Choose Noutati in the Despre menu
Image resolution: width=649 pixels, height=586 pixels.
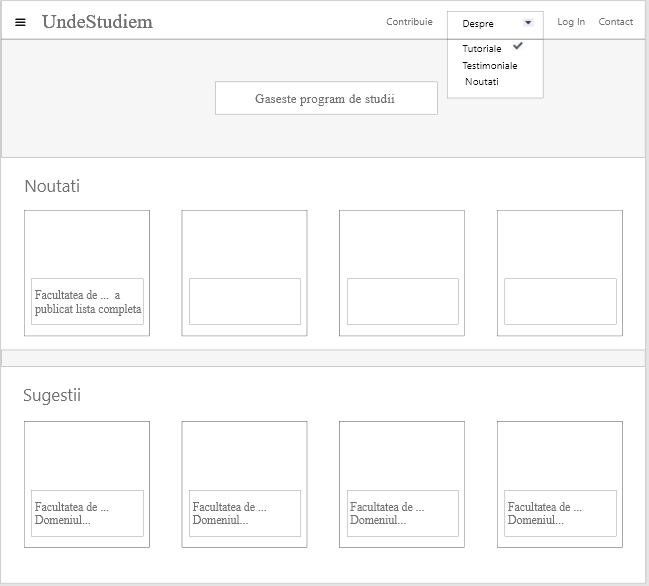pyautogui.click(x=481, y=81)
